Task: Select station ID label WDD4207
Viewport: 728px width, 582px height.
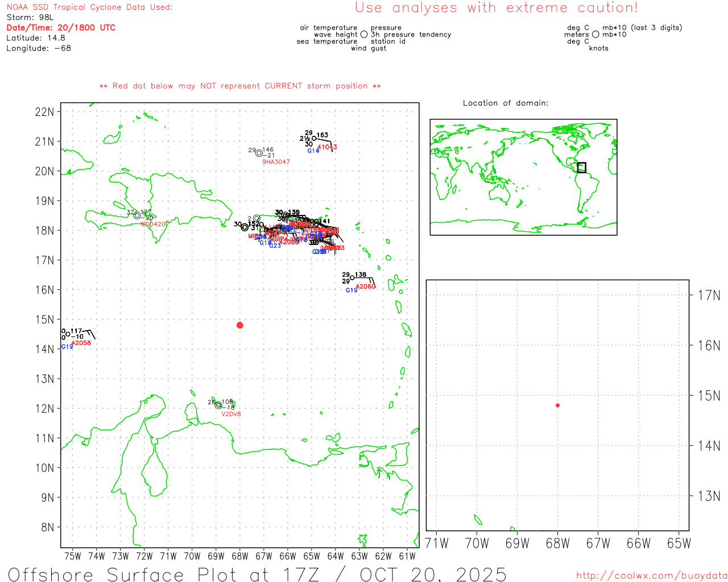Action: 154,225
